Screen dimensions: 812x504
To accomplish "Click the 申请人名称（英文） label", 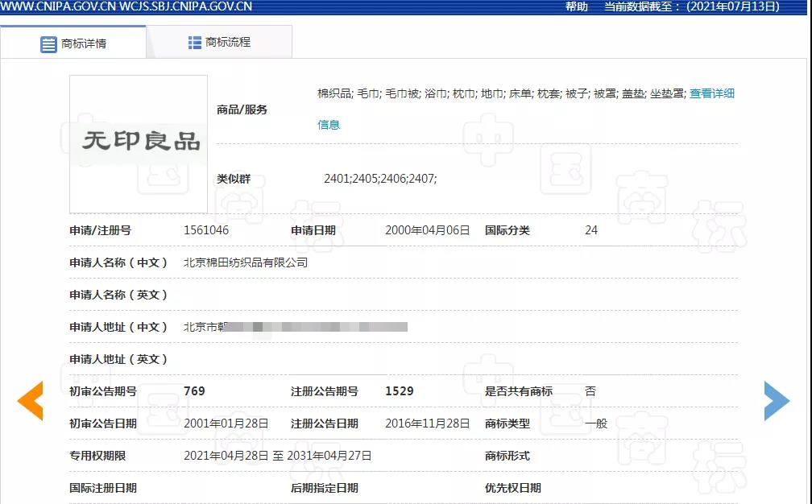I will [118, 295].
